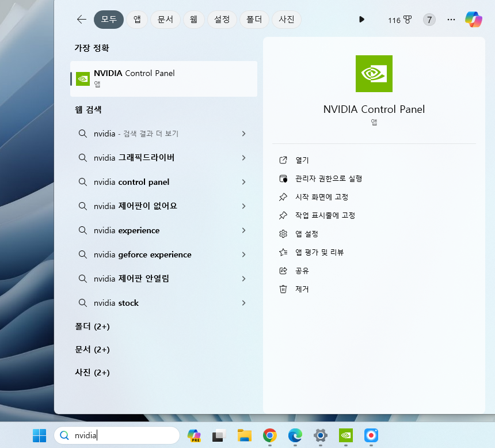Open Task View on the taskbar
The image size is (495, 448).
point(219,436)
